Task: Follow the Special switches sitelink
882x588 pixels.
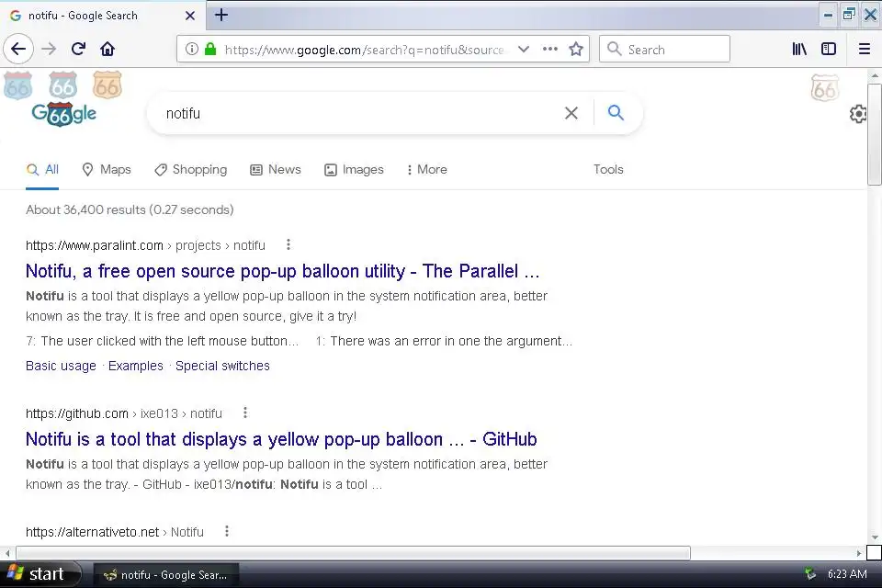Action: [222, 366]
